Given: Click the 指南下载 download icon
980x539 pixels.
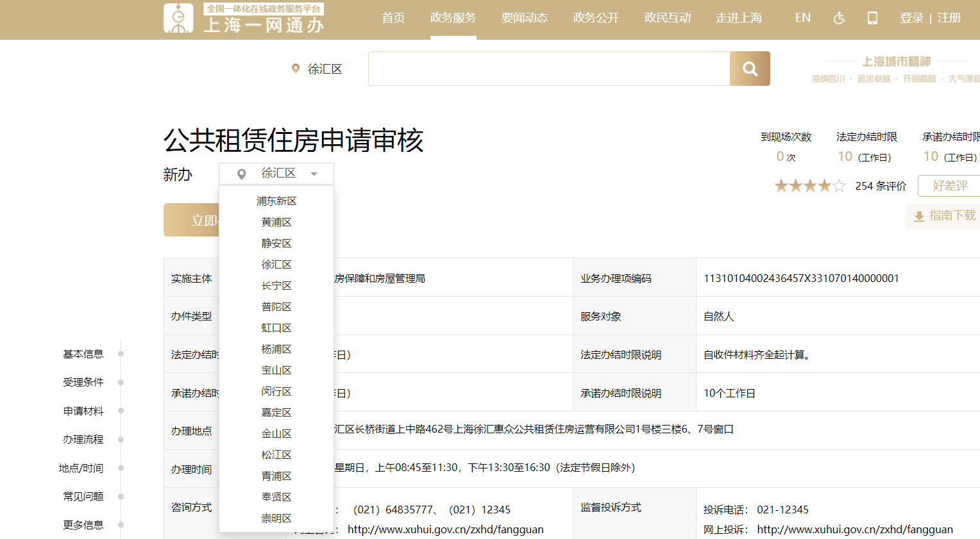Looking at the screenshot, I should coord(919,216).
